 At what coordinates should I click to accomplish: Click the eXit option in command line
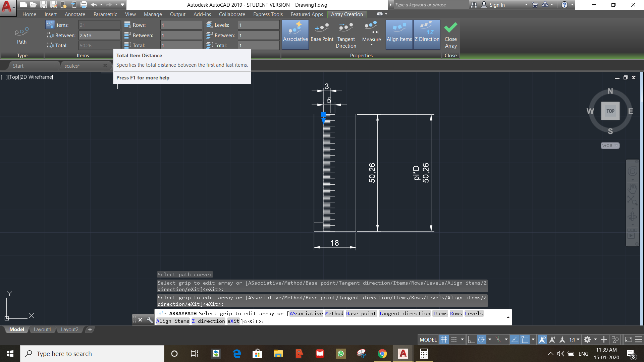[x=233, y=321]
